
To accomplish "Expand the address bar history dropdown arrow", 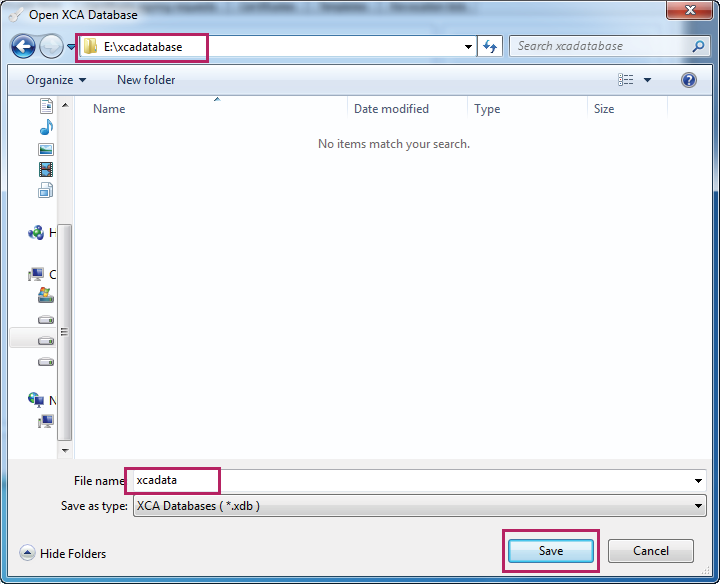I will point(468,46).
